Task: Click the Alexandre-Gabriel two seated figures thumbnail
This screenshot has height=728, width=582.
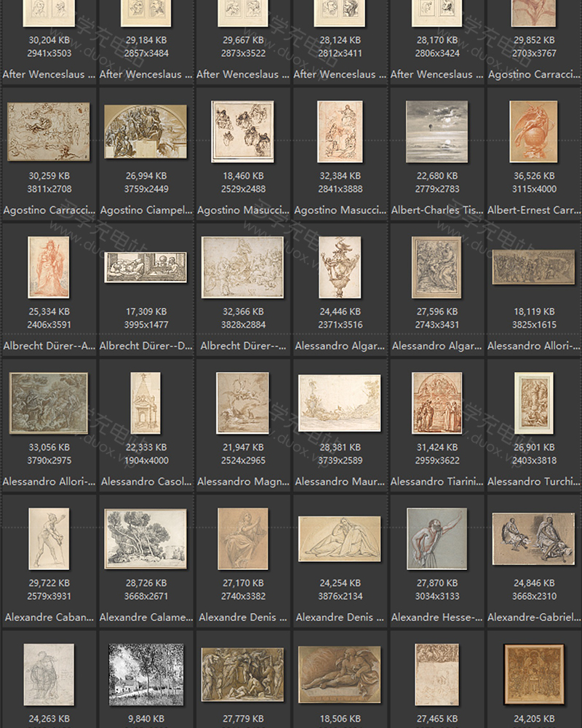Action: (533, 539)
